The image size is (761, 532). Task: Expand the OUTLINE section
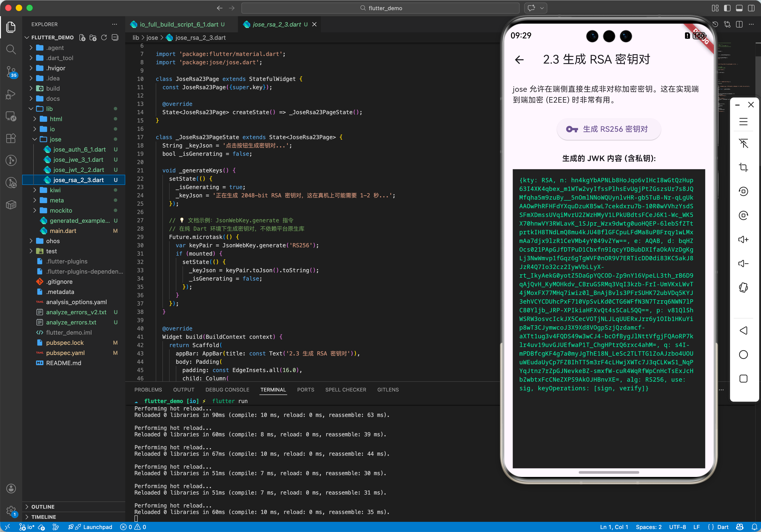click(43, 507)
